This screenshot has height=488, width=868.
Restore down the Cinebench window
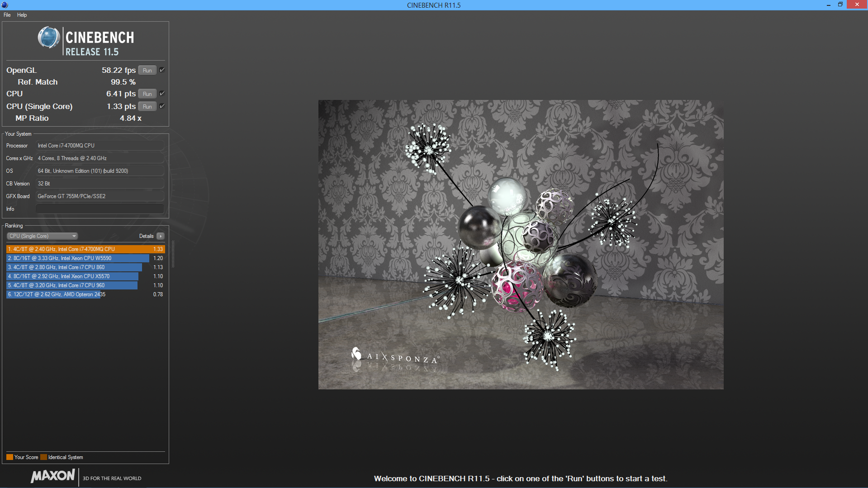[x=840, y=5]
